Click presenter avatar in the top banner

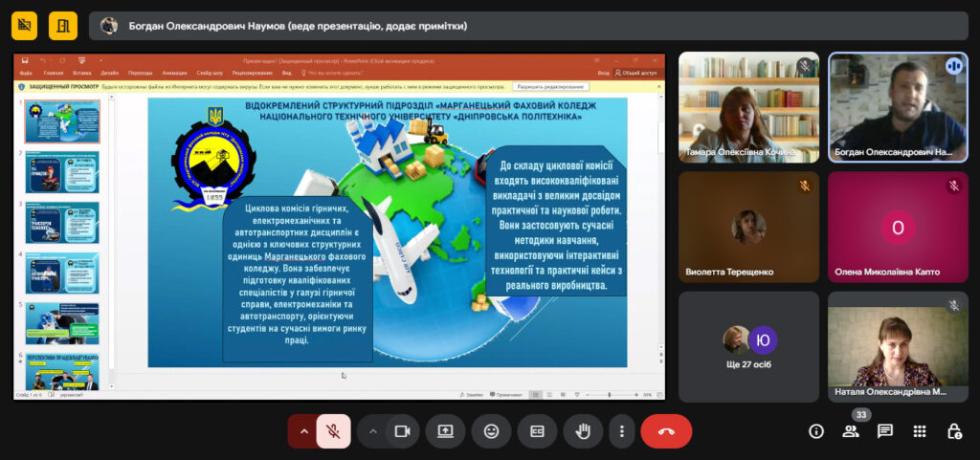tap(109, 26)
